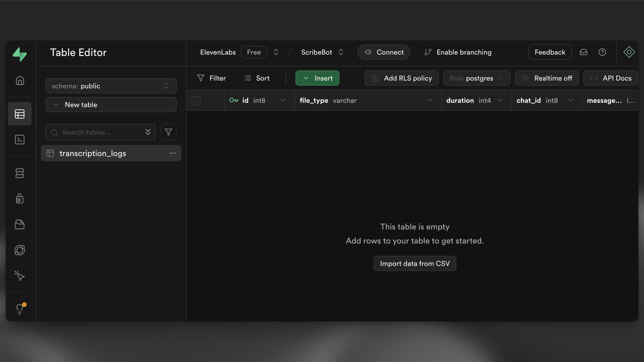
Task: Enable branching for this project
Action: click(458, 52)
